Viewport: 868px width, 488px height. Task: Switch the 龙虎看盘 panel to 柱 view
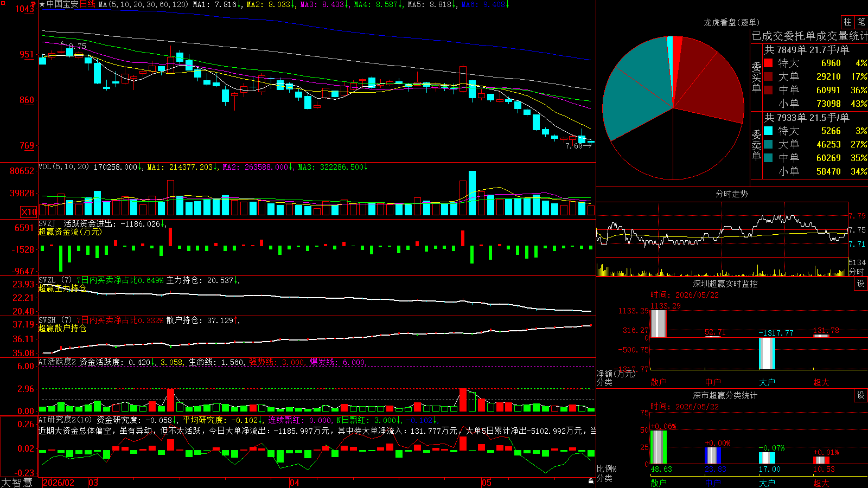click(847, 22)
